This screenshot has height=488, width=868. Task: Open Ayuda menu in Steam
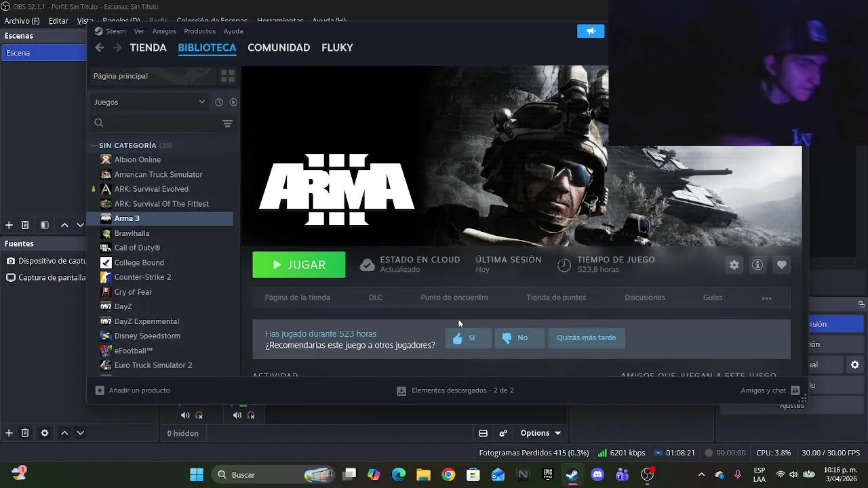point(233,31)
